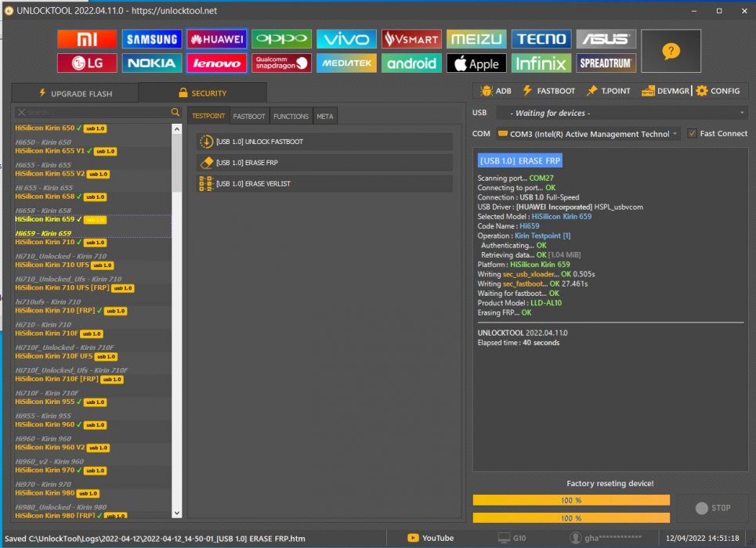The width and height of the screenshot is (756, 548).
Task: Select the Xiaomi Mi brand logo
Action: [x=87, y=39]
